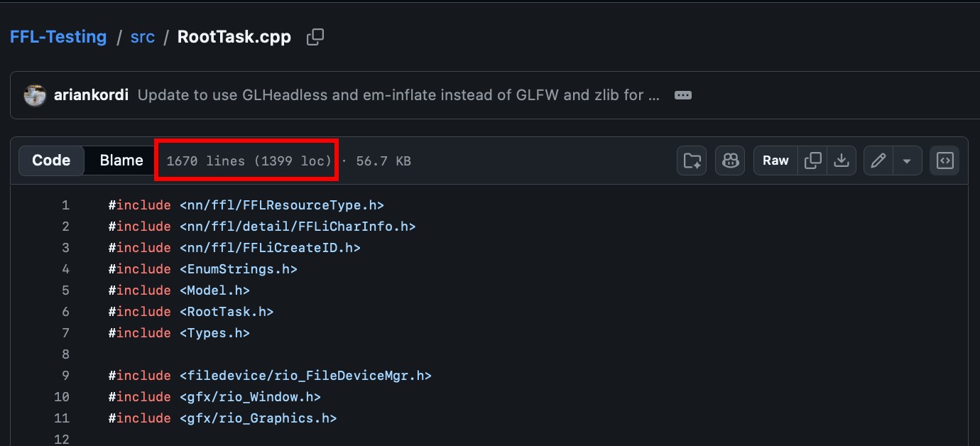Toggle the symbols panel icon
Screen dimensions: 980x446
944,161
